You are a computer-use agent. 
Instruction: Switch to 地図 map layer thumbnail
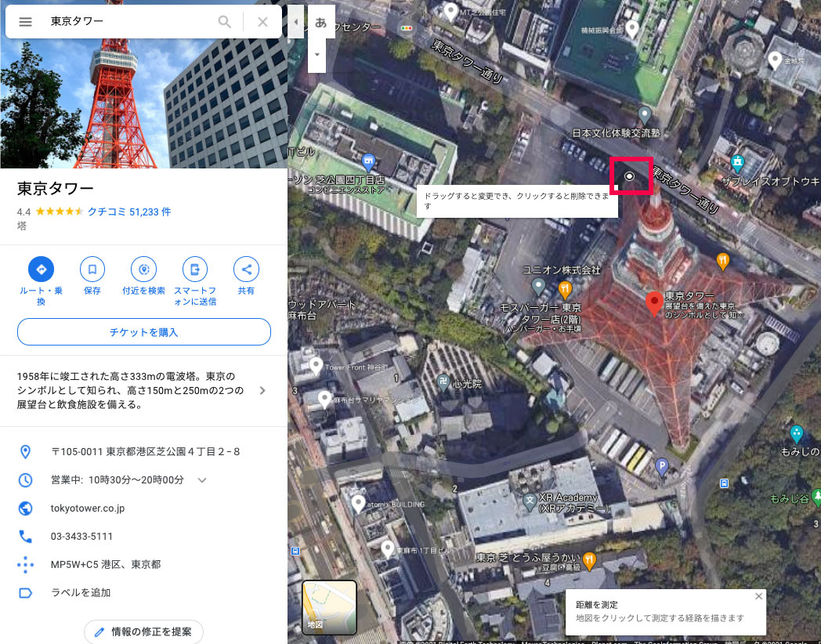329,607
